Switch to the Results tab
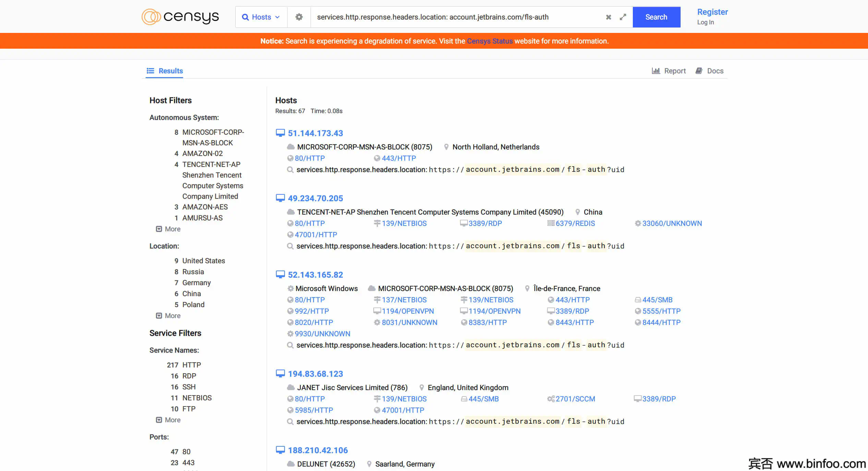 pyautogui.click(x=165, y=71)
